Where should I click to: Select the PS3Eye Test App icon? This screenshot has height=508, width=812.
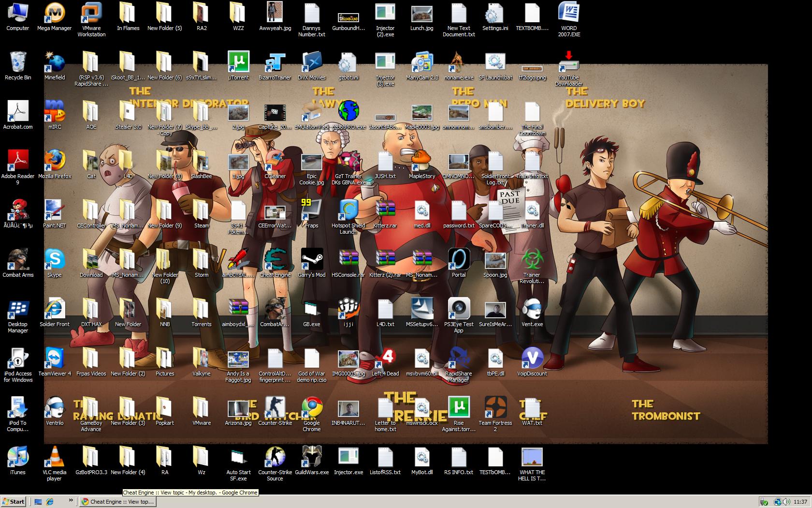(x=459, y=316)
